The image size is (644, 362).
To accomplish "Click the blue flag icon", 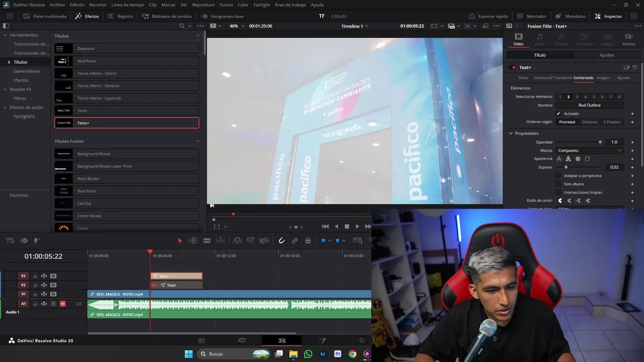I will [323, 241].
